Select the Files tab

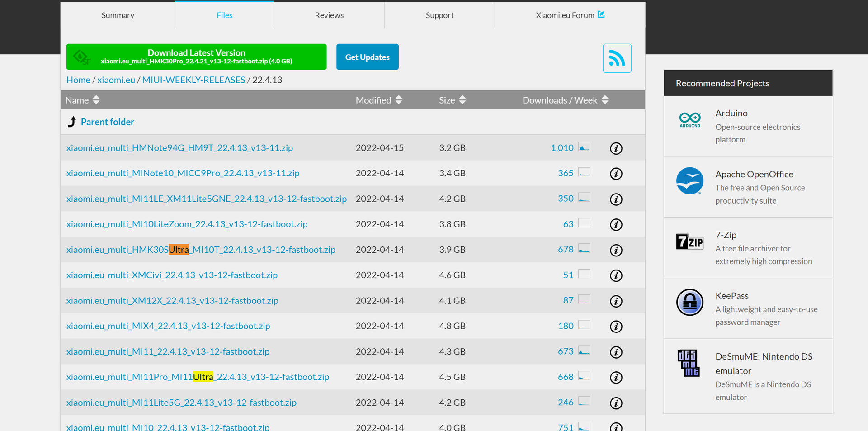pos(225,15)
